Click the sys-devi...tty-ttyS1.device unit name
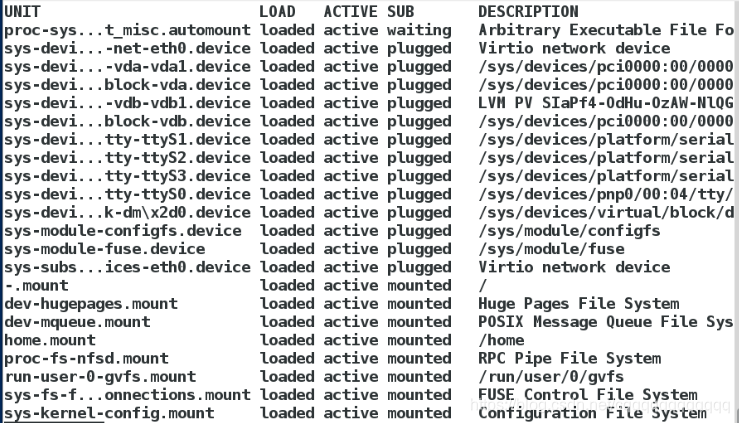 click(x=128, y=139)
